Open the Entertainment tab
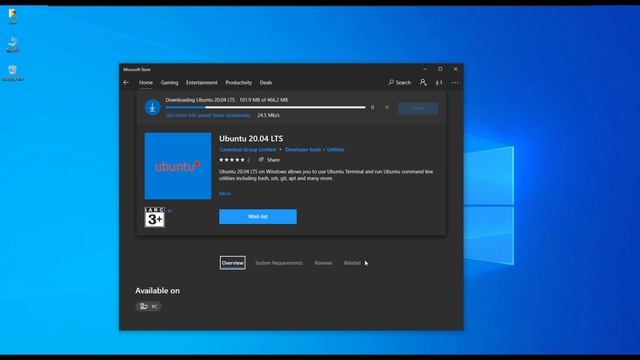The image size is (640, 360). tap(202, 82)
